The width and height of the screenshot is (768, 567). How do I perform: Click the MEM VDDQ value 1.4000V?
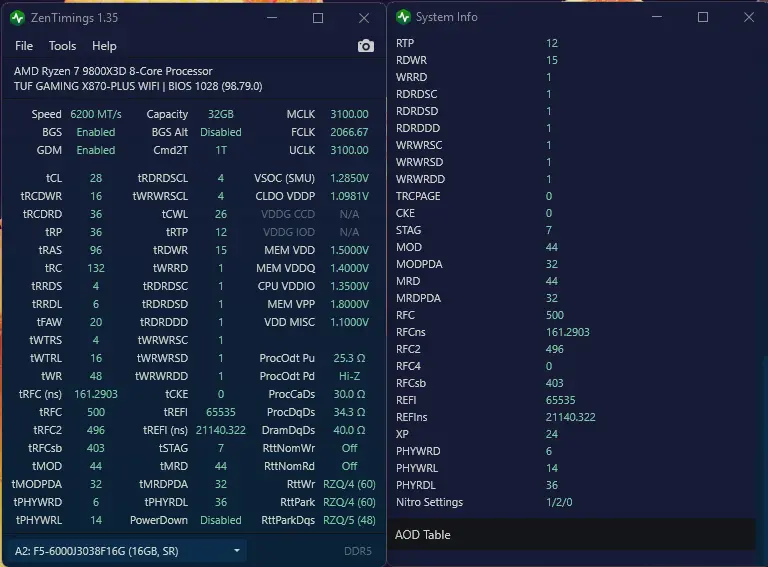[349, 268]
